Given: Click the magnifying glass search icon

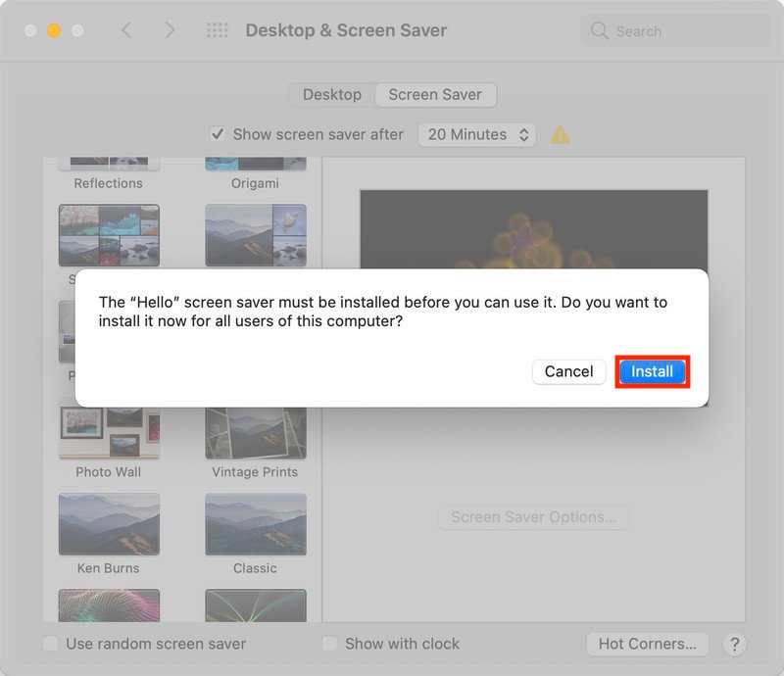Looking at the screenshot, I should point(599,31).
